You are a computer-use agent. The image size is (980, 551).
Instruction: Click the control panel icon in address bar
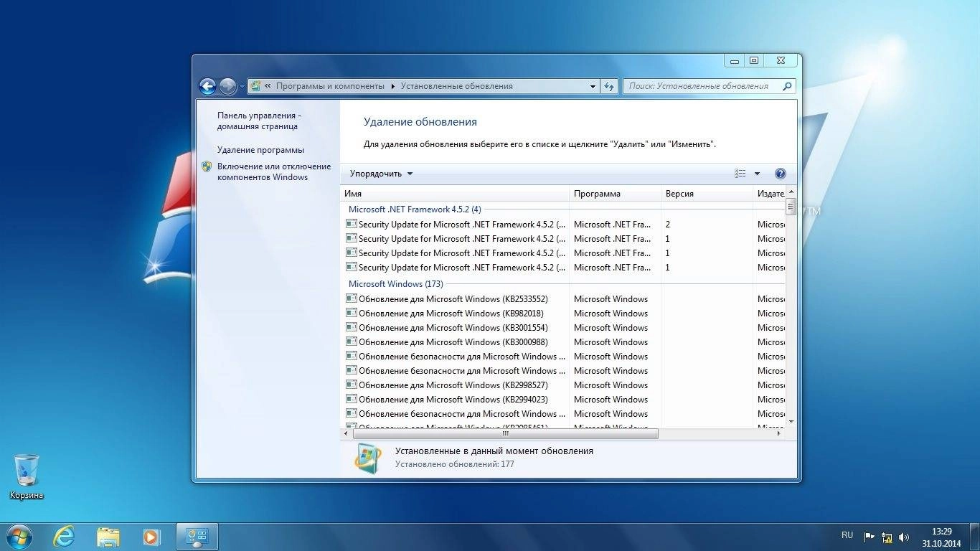[x=255, y=86]
